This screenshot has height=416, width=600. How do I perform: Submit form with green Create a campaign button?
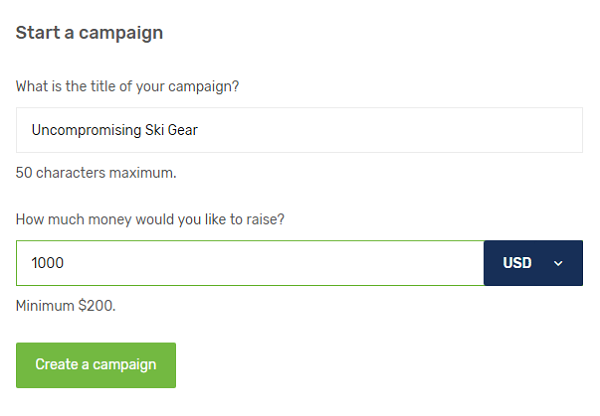[96, 365]
